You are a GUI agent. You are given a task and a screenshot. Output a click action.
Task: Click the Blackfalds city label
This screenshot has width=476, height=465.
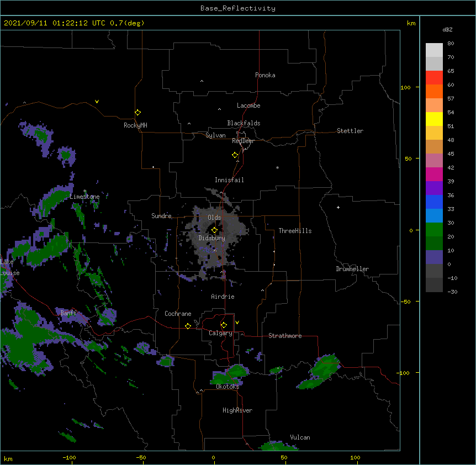244,123
